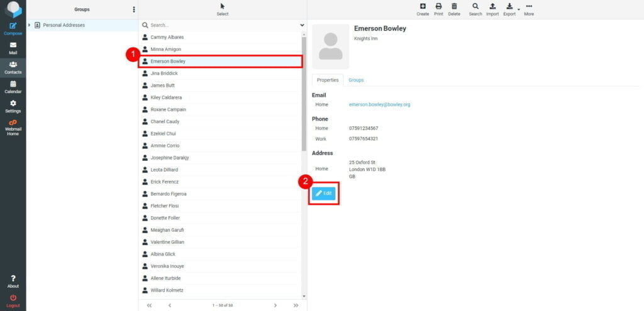Select contact Veronika Inouye
Screen dimensions: 644x311
(x=219, y=266)
